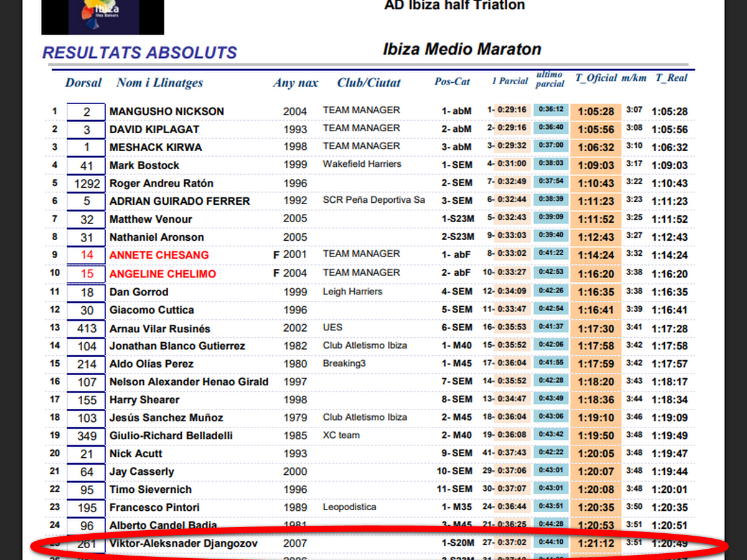Click the red name ANNETE CHESANG
The image size is (747, 560).
[159, 255]
